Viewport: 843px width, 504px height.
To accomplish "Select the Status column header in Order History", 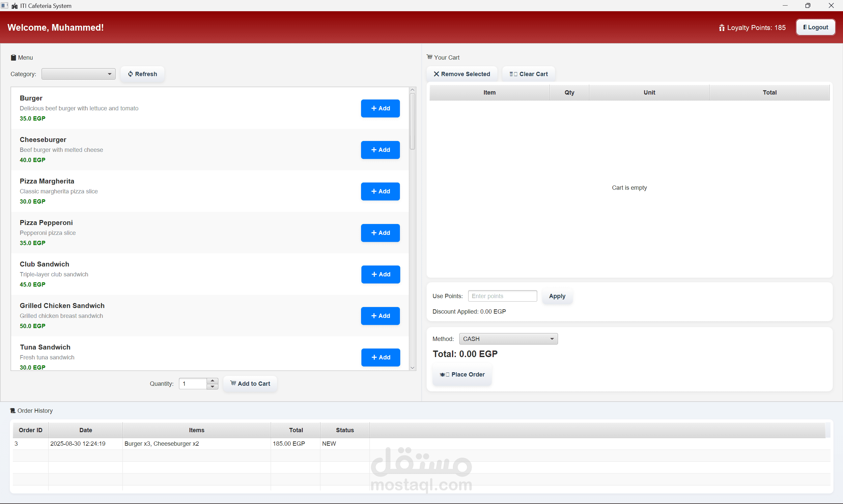I will [x=345, y=430].
